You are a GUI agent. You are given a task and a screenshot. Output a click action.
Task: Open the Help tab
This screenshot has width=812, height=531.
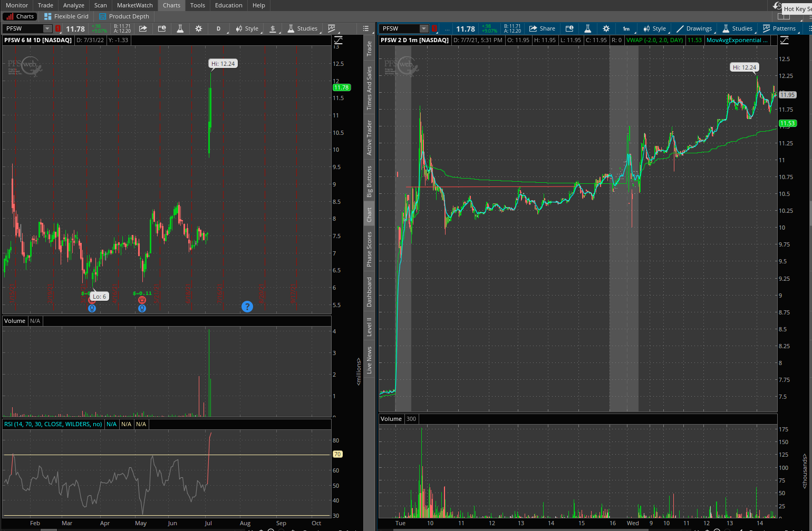[x=259, y=5]
